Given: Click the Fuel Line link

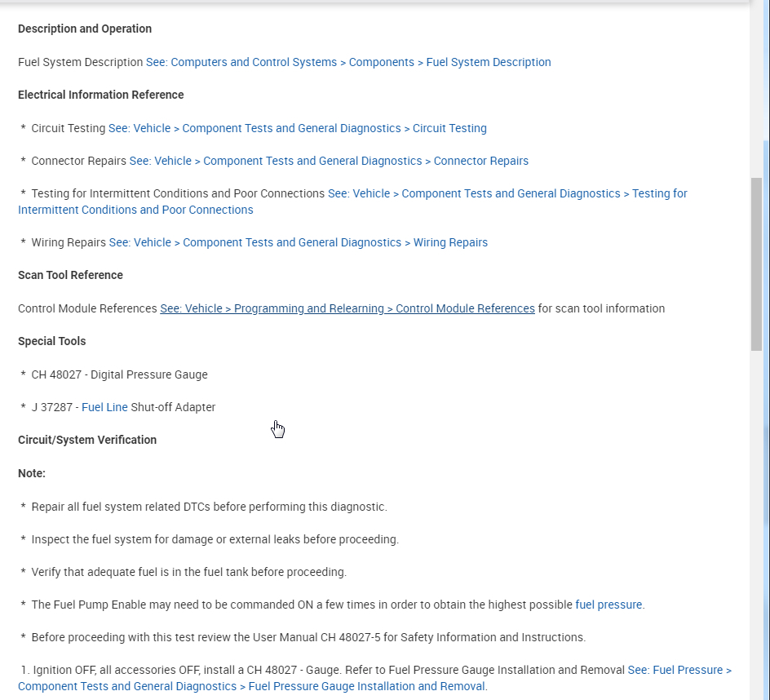Looking at the screenshot, I should click(104, 407).
